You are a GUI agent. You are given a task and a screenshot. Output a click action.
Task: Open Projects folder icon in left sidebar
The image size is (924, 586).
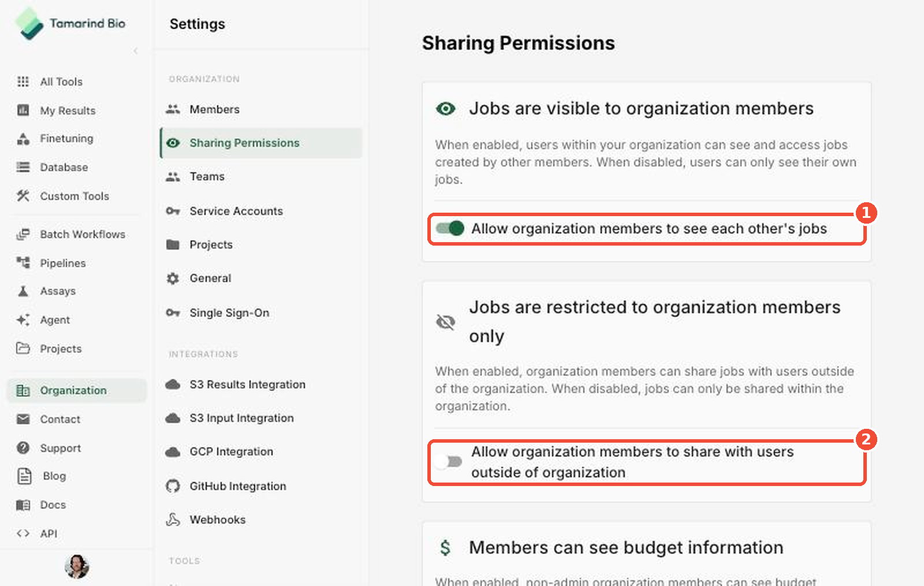(23, 348)
